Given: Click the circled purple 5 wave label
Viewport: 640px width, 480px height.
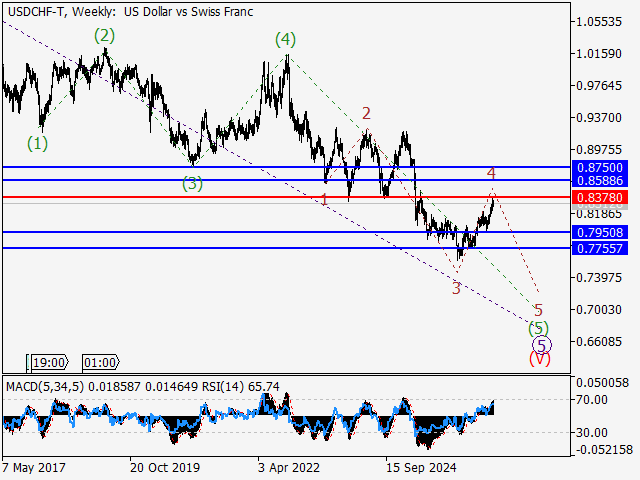Looking at the screenshot, I should [542, 345].
